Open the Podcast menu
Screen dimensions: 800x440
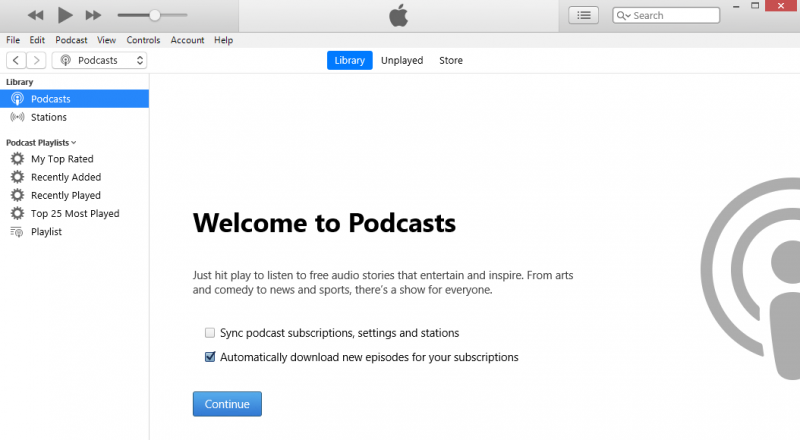pos(71,40)
